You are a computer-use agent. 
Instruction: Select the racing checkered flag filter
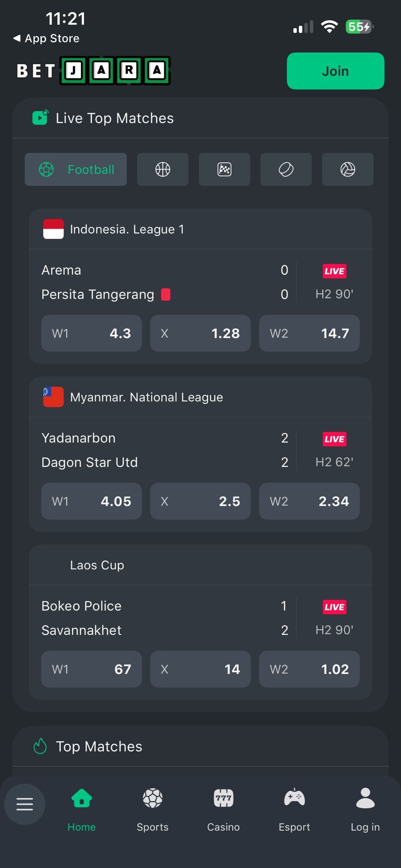pyautogui.click(x=224, y=170)
